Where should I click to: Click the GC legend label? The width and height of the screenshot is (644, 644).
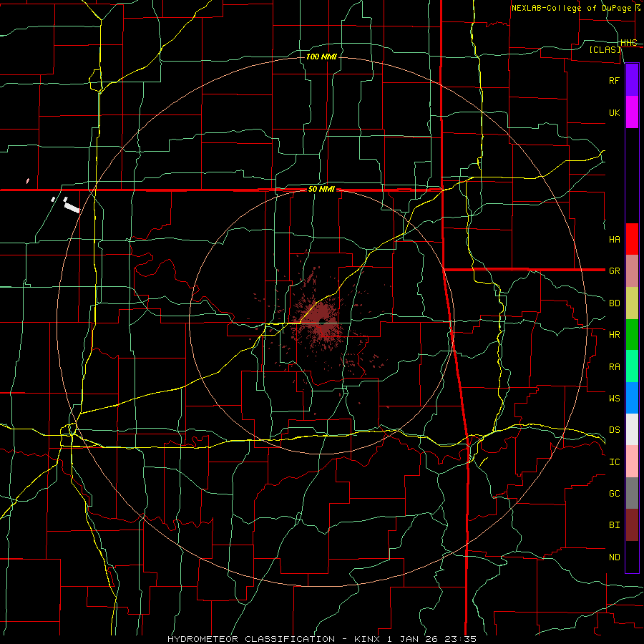(615, 494)
